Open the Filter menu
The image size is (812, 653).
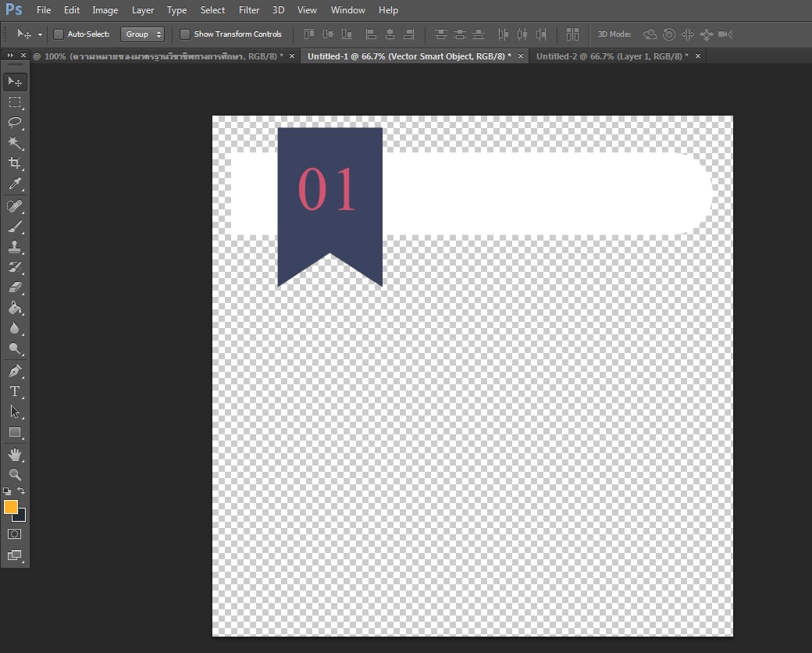coord(249,10)
